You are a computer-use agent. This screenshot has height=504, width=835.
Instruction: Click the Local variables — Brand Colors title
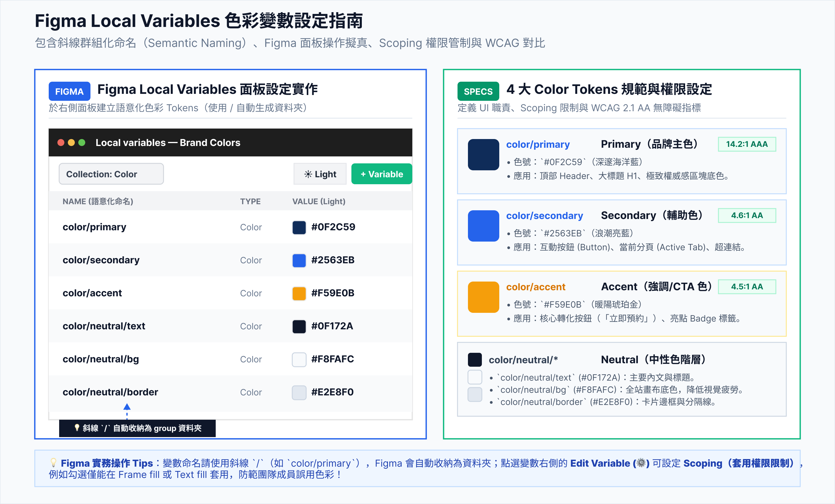tap(168, 143)
